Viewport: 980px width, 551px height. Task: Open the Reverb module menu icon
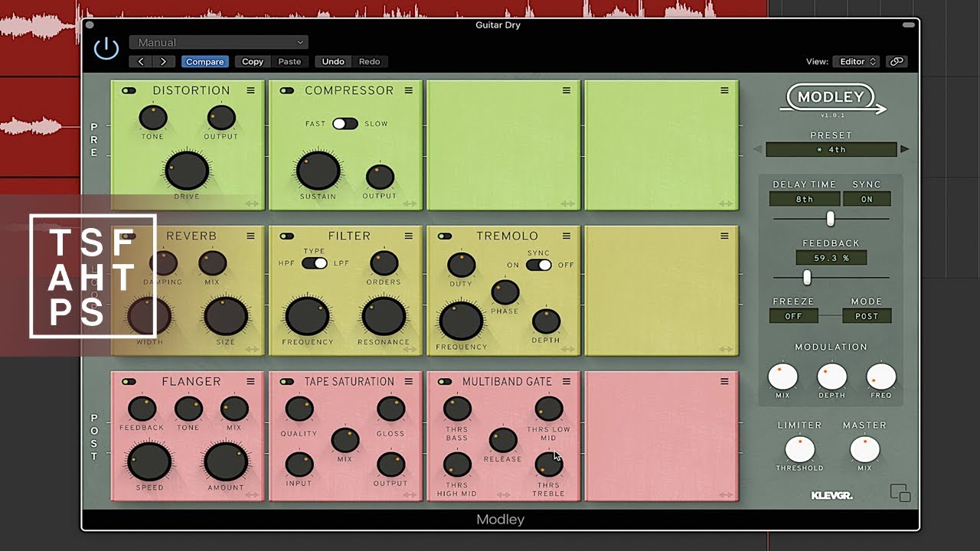[x=251, y=236]
